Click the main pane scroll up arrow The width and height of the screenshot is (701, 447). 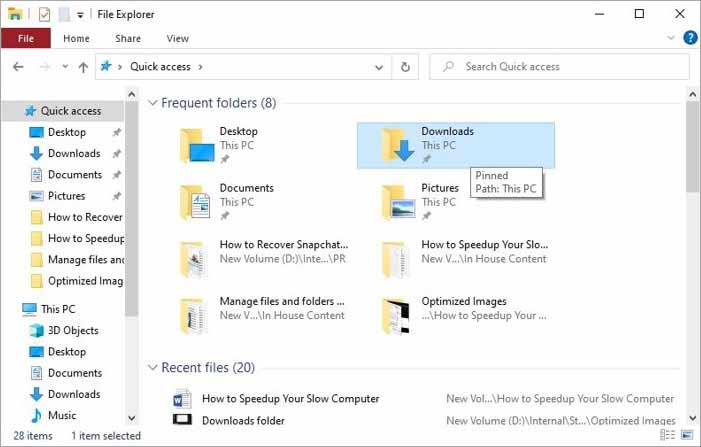tap(693, 94)
